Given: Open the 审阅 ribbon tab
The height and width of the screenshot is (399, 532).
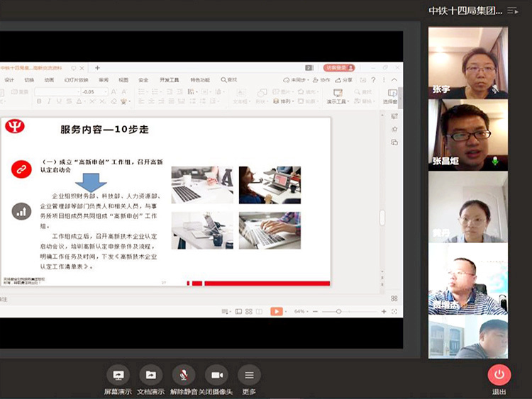Looking at the screenshot, I should click(104, 80).
